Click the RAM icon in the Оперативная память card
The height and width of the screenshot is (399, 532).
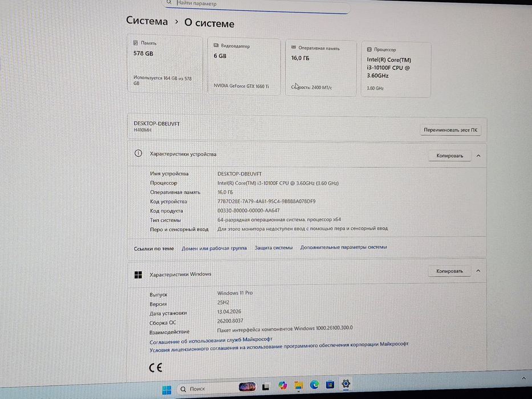pos(294,47)
